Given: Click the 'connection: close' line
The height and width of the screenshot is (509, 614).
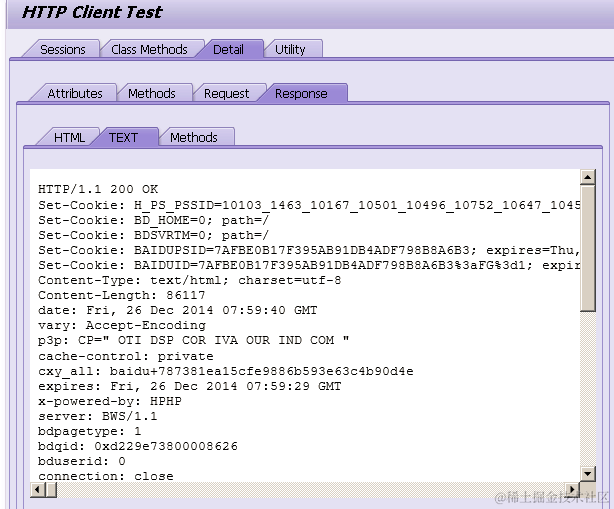Looking at the screenshot, I should point(106,476).
